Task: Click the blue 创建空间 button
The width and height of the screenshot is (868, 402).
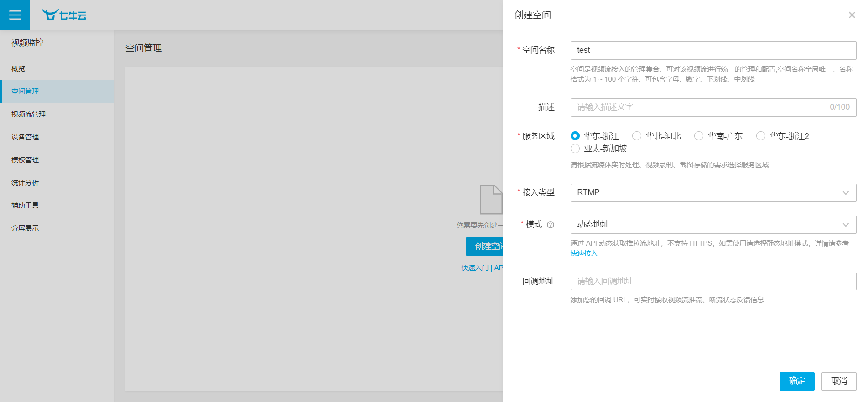Action: click(x=484, y=247)
